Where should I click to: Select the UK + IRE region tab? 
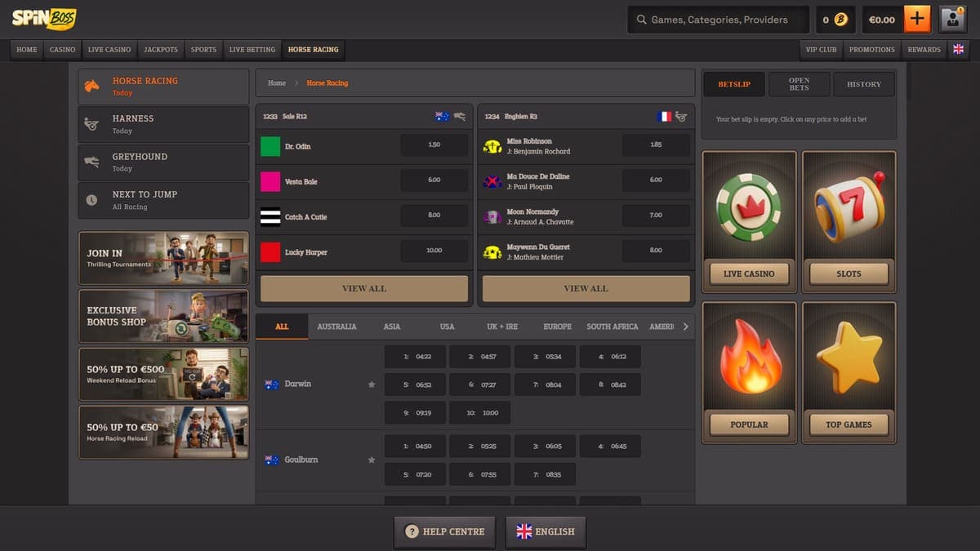click(x=502, y=327)
